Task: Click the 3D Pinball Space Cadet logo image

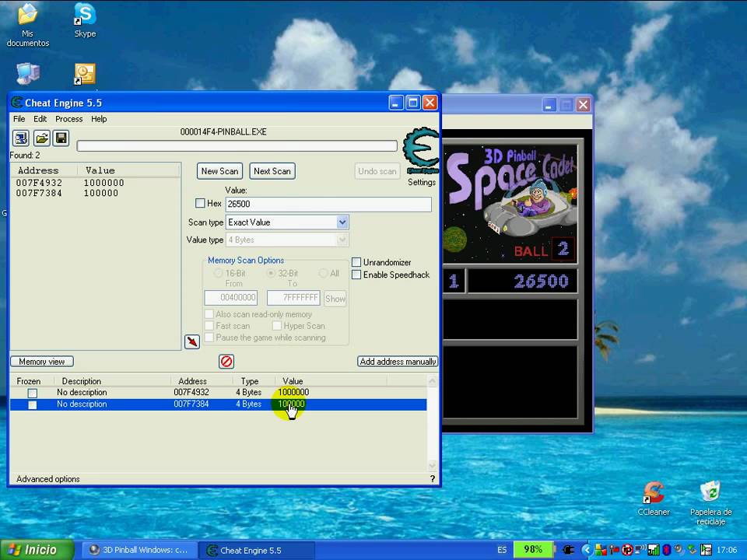Action: point(510,204)
